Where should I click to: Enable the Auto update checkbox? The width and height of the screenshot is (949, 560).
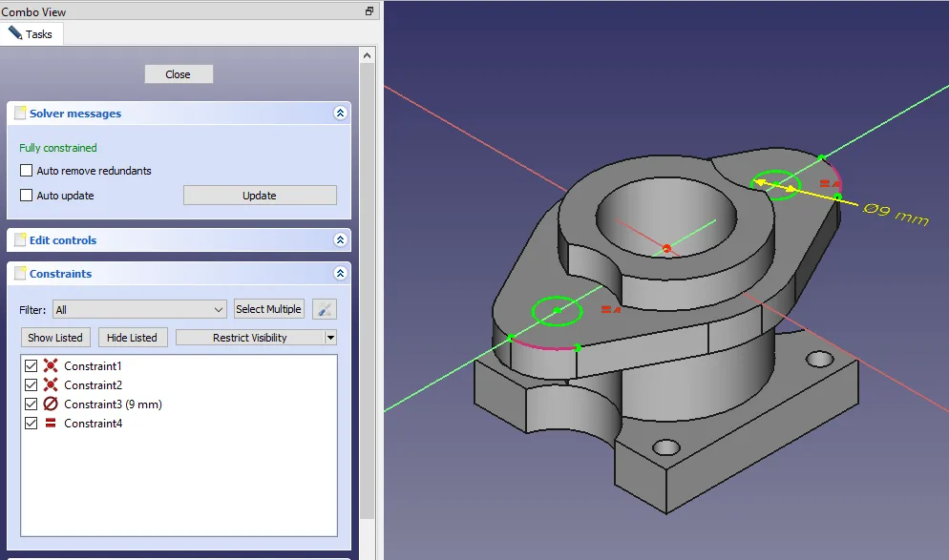pos(27,196)
